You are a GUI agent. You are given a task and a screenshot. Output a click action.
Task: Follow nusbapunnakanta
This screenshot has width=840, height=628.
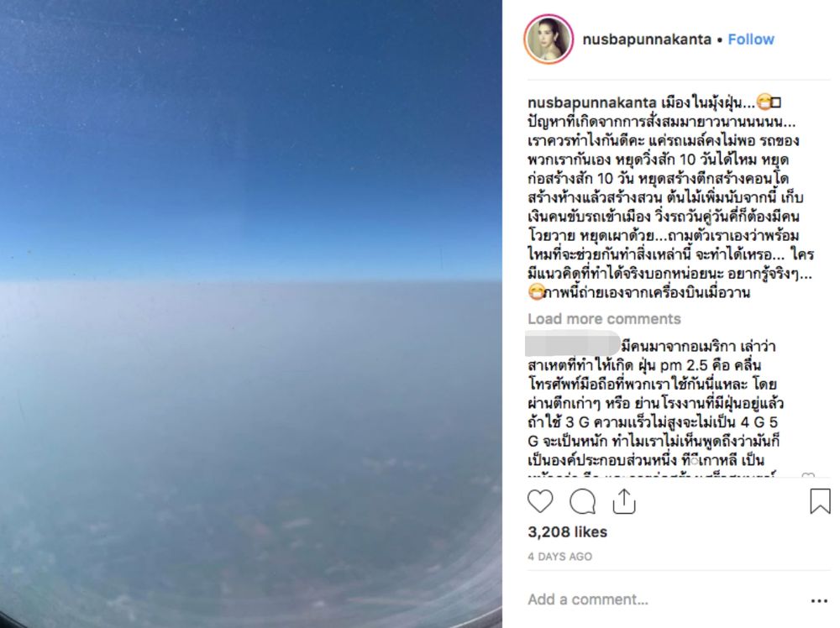click(750, 39)
